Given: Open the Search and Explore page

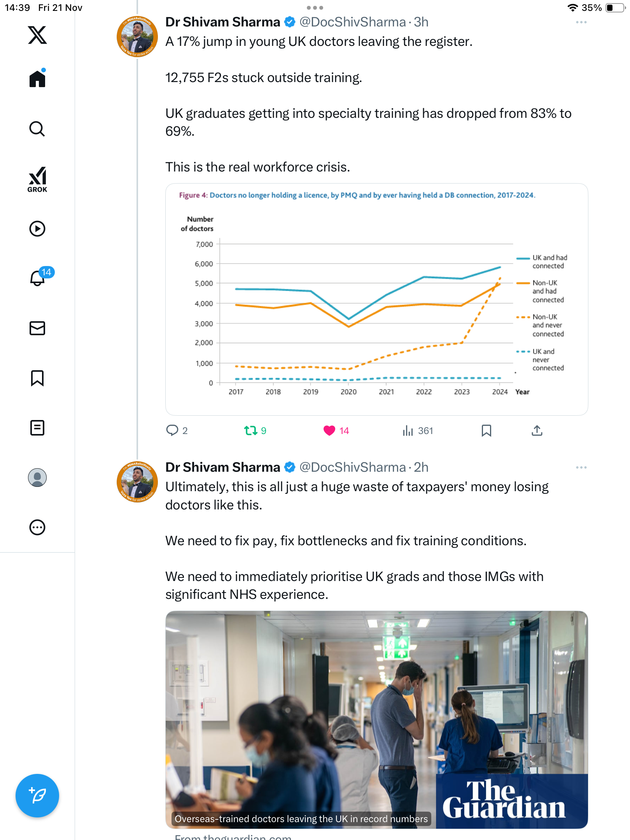Looking at the screenshot, I should pyautogui.click(x=37, y=129).
